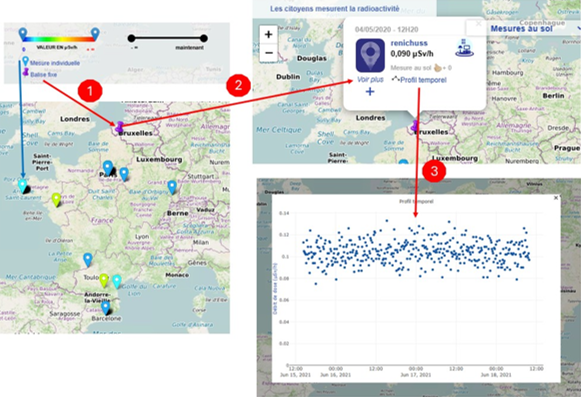Click the blue pin at Barcelone
The image size is (581, 397).
[x=106, y=308]
